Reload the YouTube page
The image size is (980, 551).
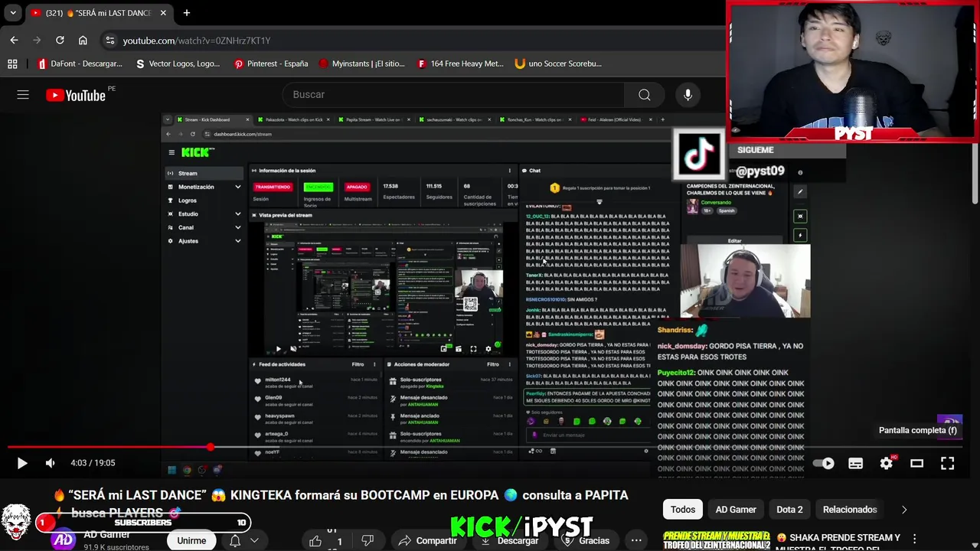(60, 40)
